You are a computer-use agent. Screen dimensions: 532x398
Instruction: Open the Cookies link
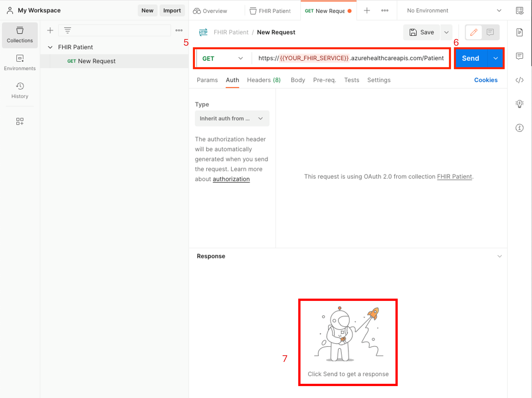[485, 80]
